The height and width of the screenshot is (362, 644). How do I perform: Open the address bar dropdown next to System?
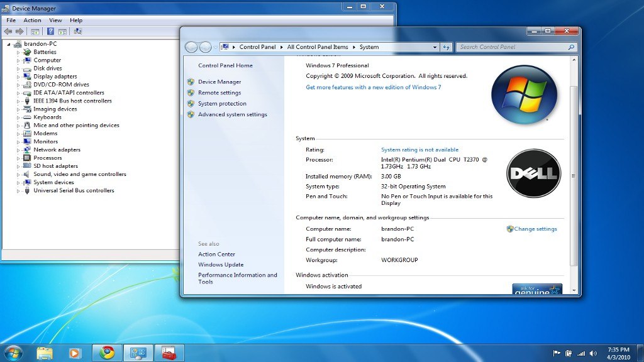tap(434, 46)
